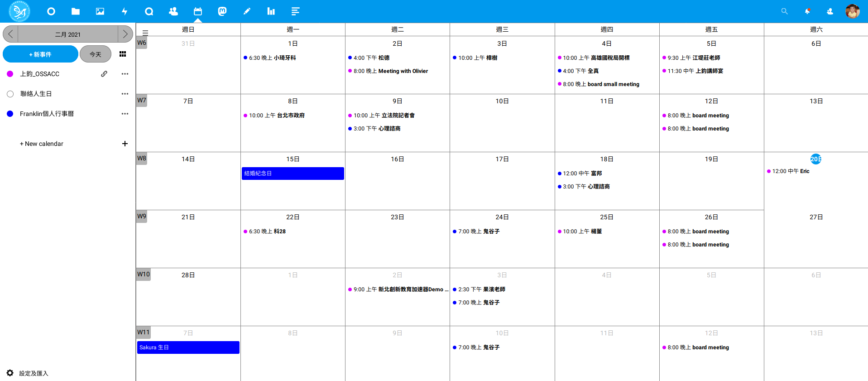The height and width of the screenshot is (381, 868).
Task: Open the month view grid icon
Action: coord(123,54)
